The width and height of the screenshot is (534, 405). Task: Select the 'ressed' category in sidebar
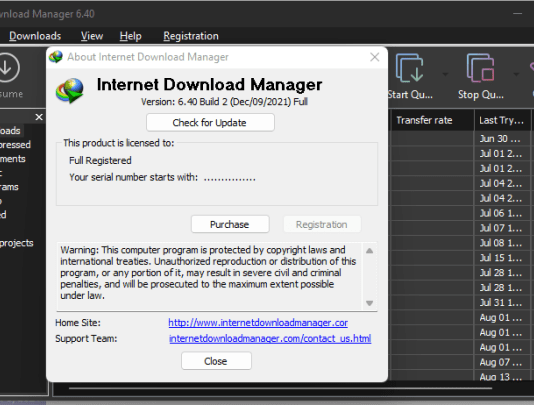pos(15,145)
